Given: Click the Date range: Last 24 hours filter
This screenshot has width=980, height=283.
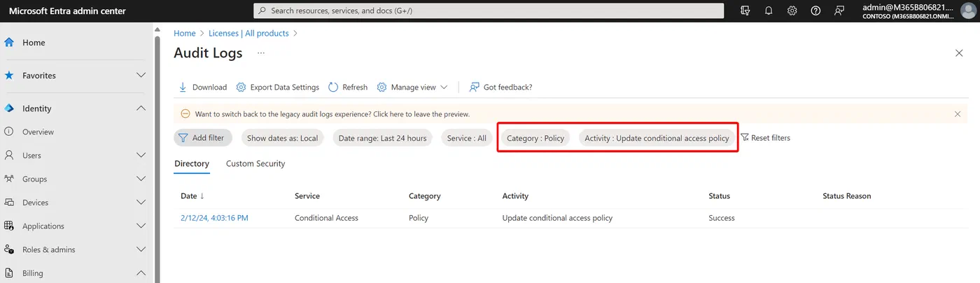Looking at the screenshot, I should coord(382,138).
